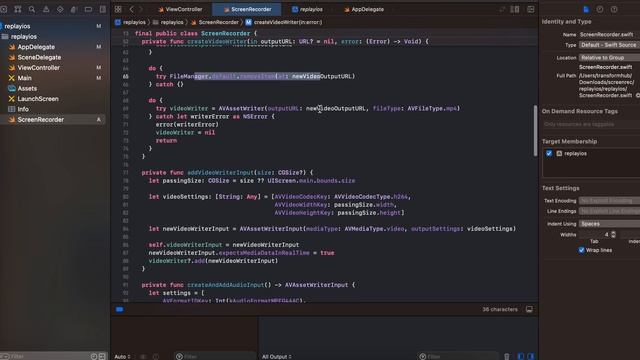Open the Source Control navigator icon
This screenshot has width=640, height=360.
tap(4, 9)
